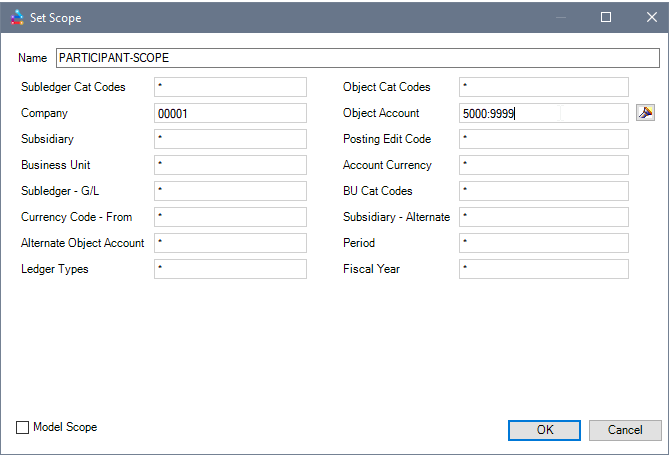Screen dimensions: 669x457
Task: Focus the Object Cat Codes field
Action: [543, 88]
